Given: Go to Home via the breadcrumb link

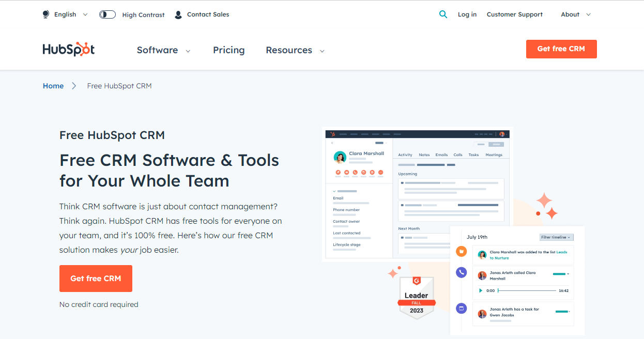Looking at the screenshot, I should pyautogui.click(x=53, y=86).
